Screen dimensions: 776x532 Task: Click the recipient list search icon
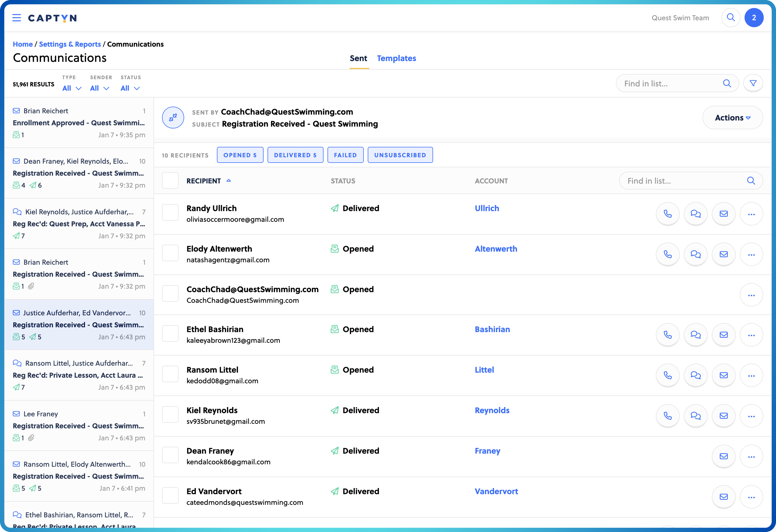click(x=751, y=181)
